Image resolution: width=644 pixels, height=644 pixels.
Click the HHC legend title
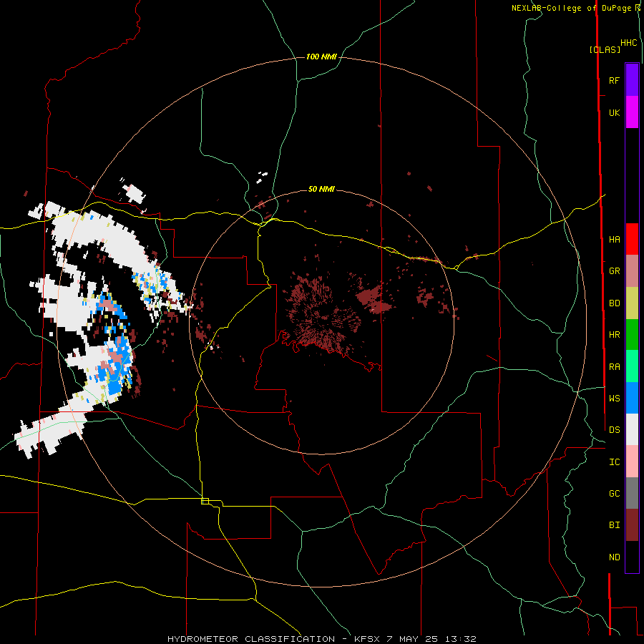tap(629, 43)
